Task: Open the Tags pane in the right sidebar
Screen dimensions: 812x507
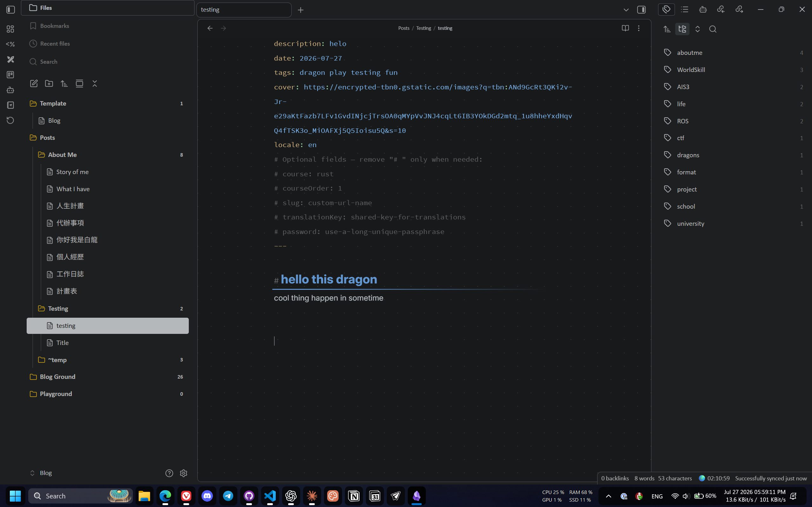Action: point(666,10)
